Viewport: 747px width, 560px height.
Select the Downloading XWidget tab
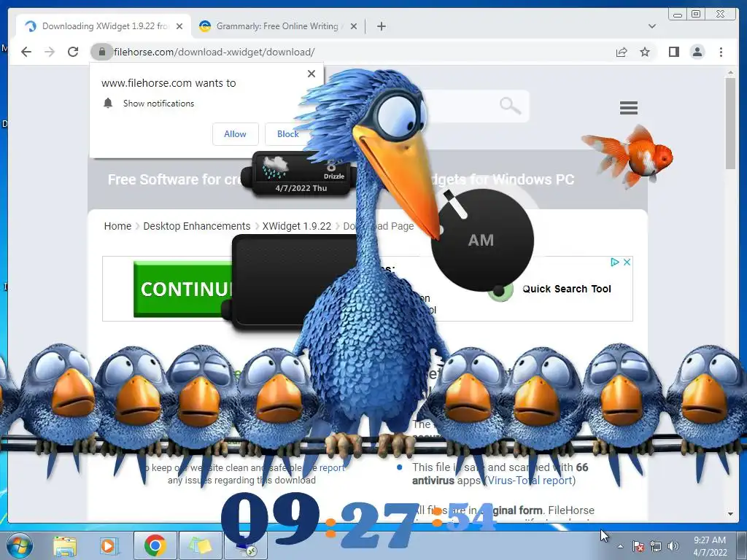tap(104, 26)
